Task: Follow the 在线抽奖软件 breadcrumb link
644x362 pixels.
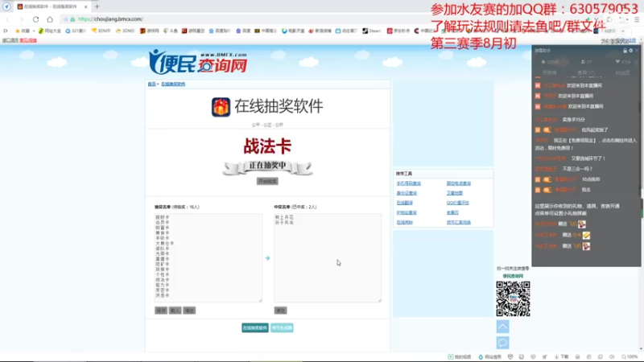Action: pyautogui.click(x=173, y=84)
